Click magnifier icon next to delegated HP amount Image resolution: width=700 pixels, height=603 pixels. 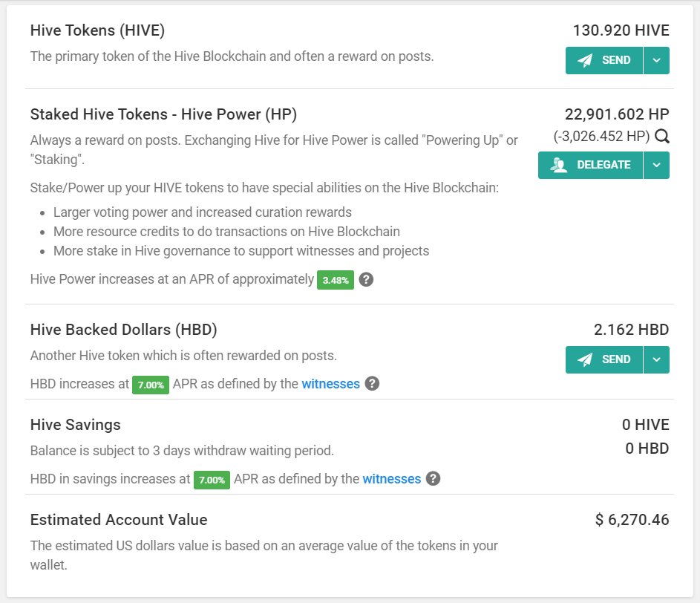(x=662, y=136)
